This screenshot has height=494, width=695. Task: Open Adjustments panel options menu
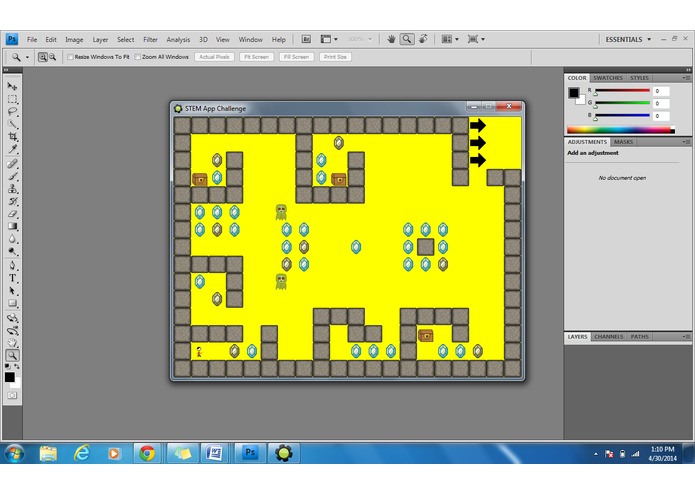[x=686, y=142]
